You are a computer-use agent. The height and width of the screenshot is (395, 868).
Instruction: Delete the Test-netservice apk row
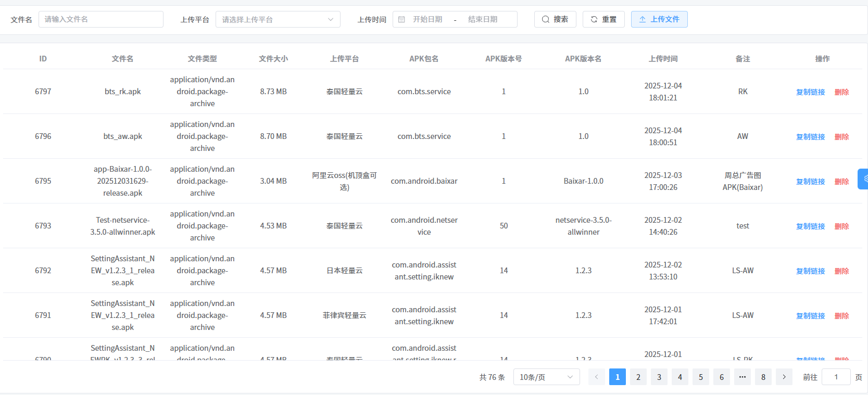pos(841,226)
